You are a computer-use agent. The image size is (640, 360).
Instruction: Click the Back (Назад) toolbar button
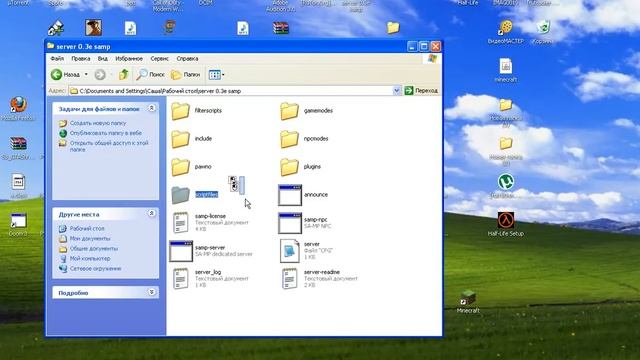[65, 75]
